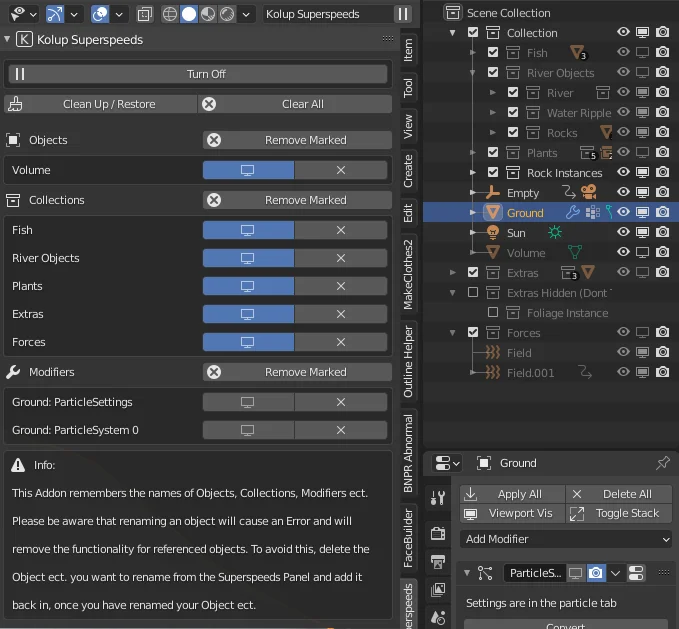
Task: Toggle viewport display for Ground: ParticleSettings
Action: [248, 402]
